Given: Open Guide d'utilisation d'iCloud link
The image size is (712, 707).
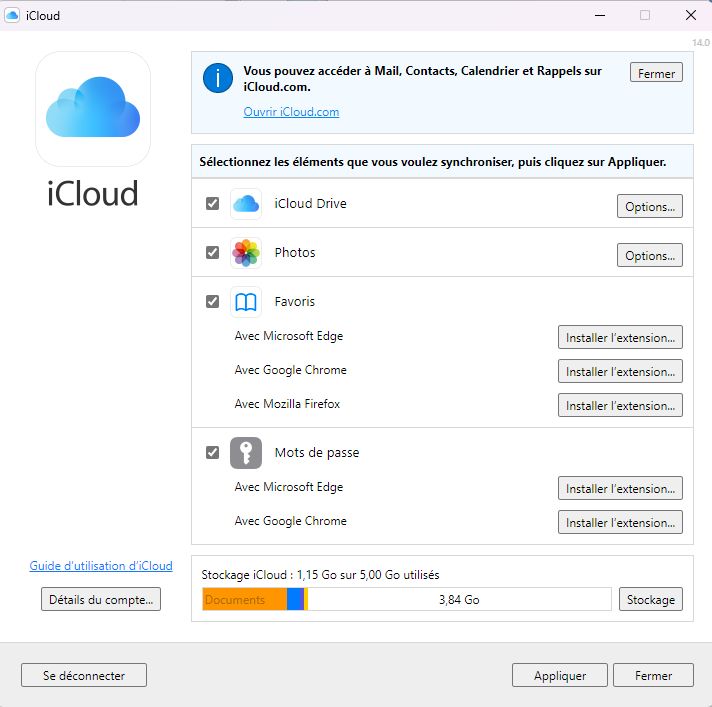Looking at the screenshot, I should click(101, 566).
